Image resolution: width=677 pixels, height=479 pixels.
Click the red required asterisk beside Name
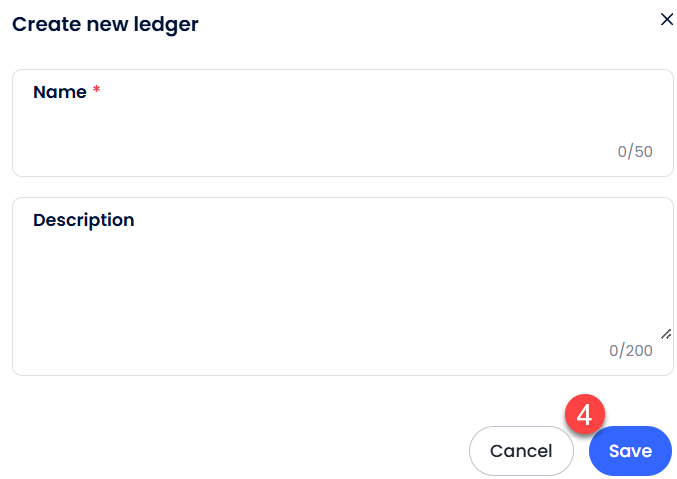click(97, 92)
